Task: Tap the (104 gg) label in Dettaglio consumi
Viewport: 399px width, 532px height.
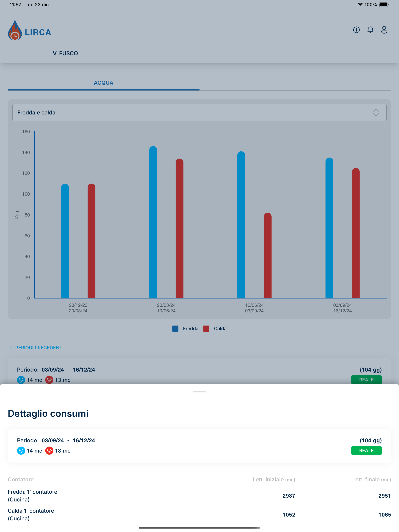Action: (x=371, y=440)
